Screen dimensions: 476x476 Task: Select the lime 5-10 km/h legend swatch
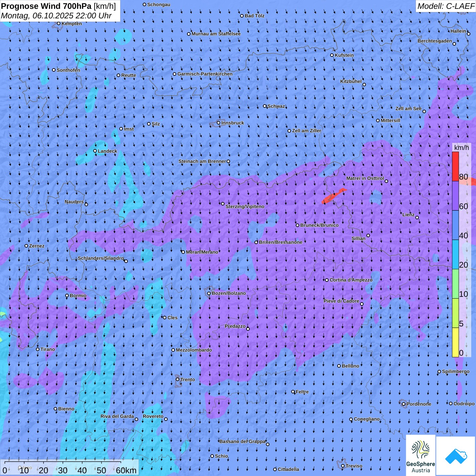pyautogui.click(x=455, y=313)
